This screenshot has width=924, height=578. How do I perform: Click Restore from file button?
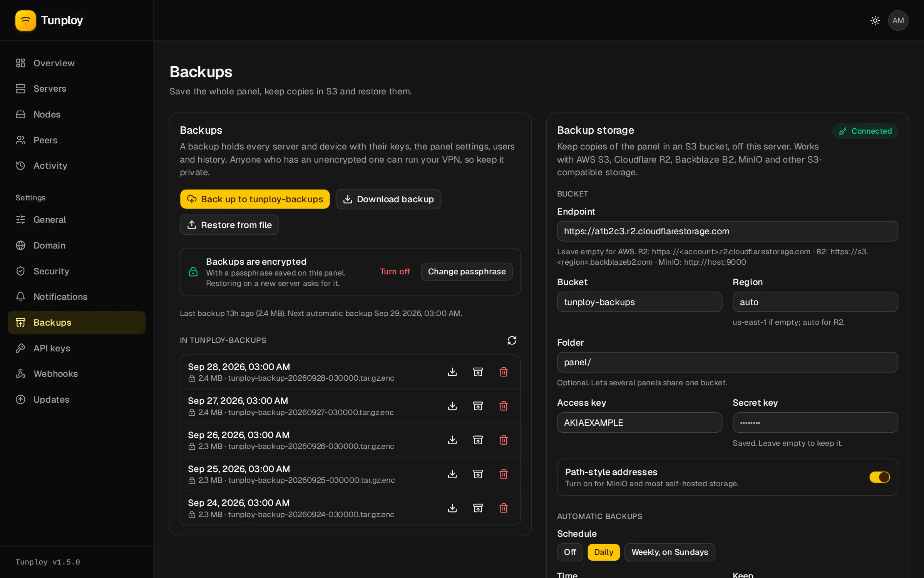[229, 225]
